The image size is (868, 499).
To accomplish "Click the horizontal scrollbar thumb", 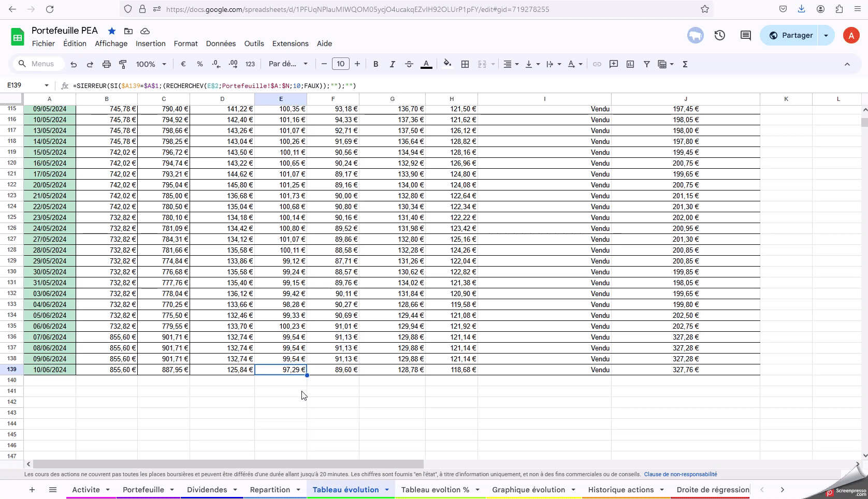I will pyautogui.click(x=228, y=464).
